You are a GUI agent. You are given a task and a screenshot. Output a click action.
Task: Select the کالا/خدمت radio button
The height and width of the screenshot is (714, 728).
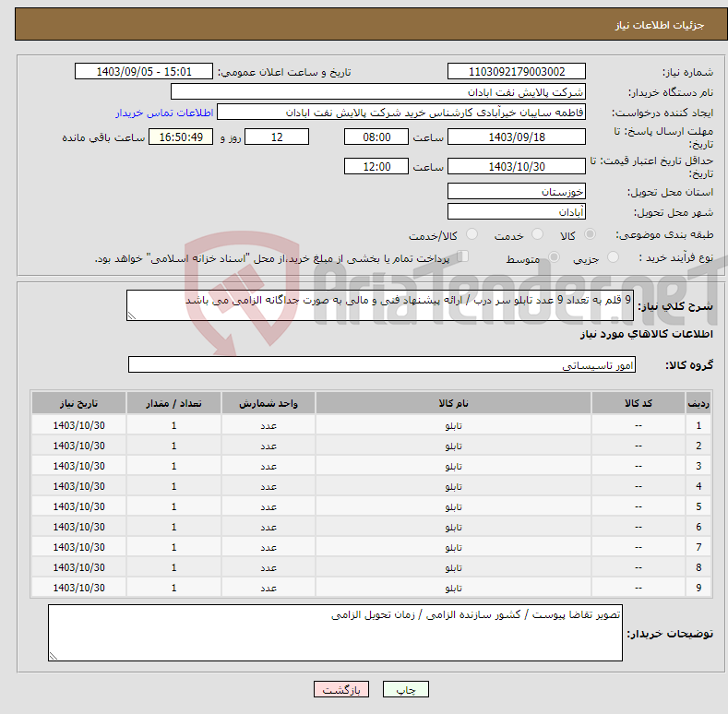click(471, 234)
